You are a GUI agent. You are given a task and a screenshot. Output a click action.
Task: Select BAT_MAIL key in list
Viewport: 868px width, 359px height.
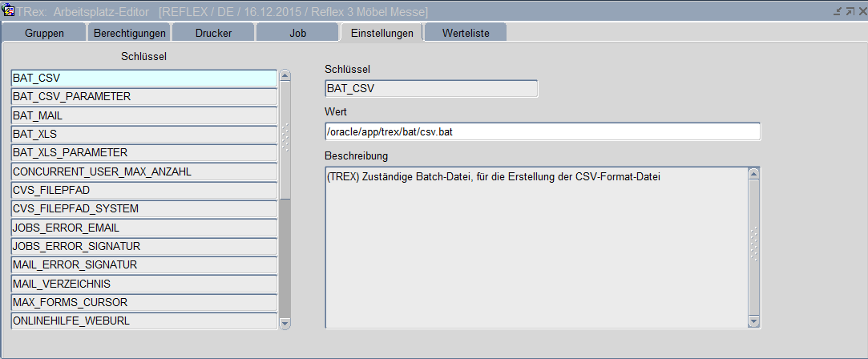click(143, 115)
